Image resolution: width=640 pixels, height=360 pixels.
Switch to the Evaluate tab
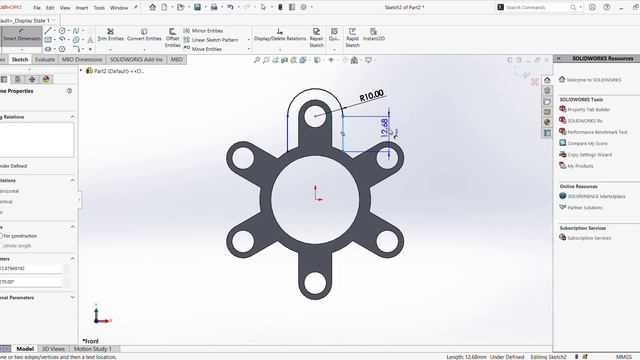[x=45, y=60]
